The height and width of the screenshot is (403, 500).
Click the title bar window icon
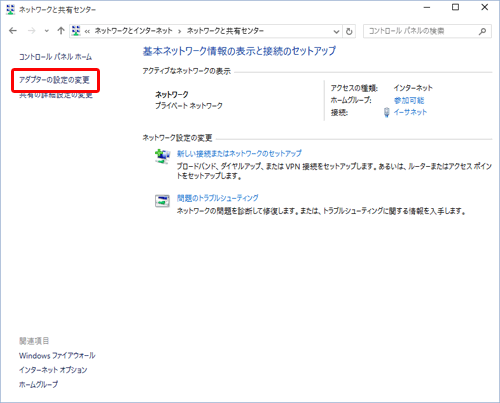(x=11, y=10)
